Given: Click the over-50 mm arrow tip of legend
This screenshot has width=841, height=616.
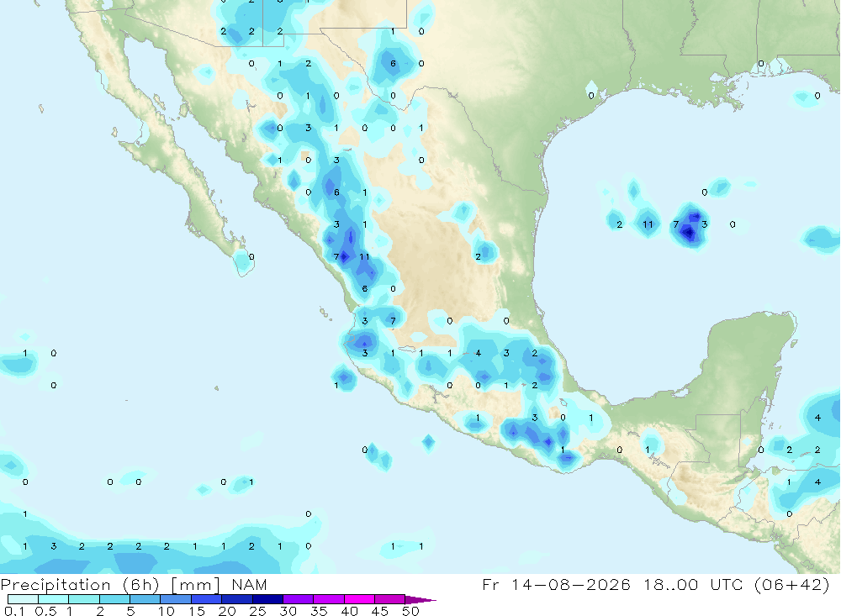Looking at the screenshot, I should (x=420, y=600).
